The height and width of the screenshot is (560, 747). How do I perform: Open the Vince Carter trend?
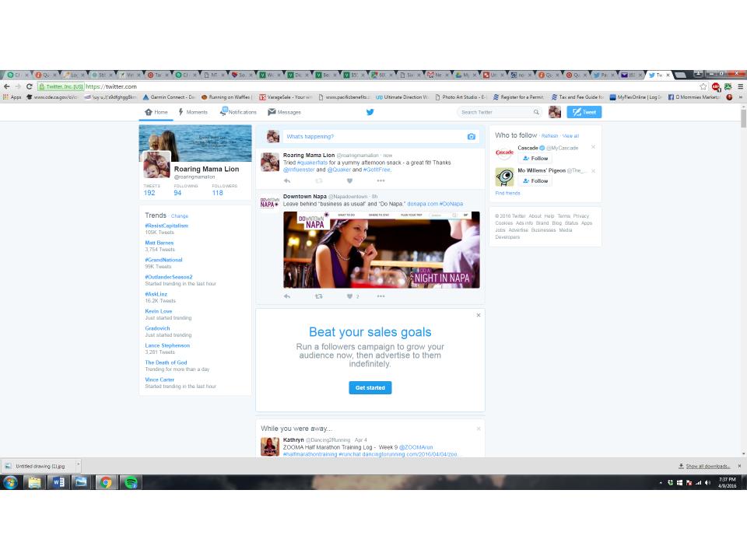click(160, 380)
